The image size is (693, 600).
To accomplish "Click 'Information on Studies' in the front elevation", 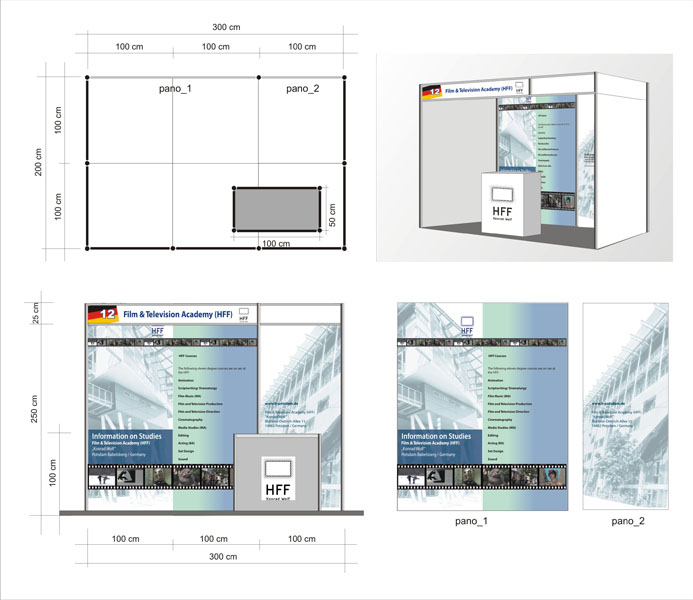I will coord(126,436).
